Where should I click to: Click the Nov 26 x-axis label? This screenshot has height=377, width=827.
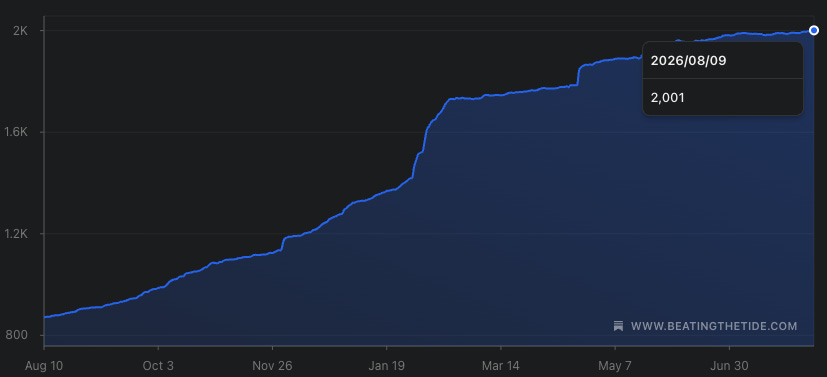coord(272,365)
